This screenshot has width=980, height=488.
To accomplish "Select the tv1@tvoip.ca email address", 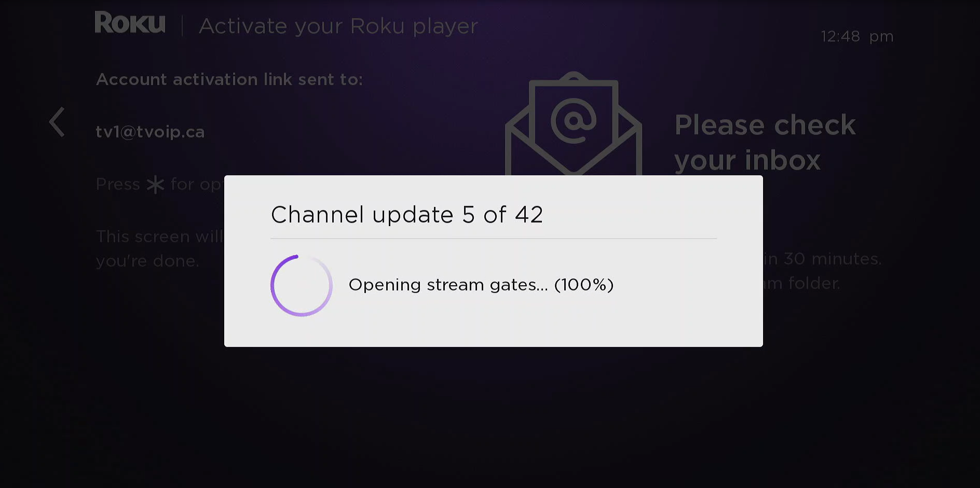I will click(x=150, y=132).
